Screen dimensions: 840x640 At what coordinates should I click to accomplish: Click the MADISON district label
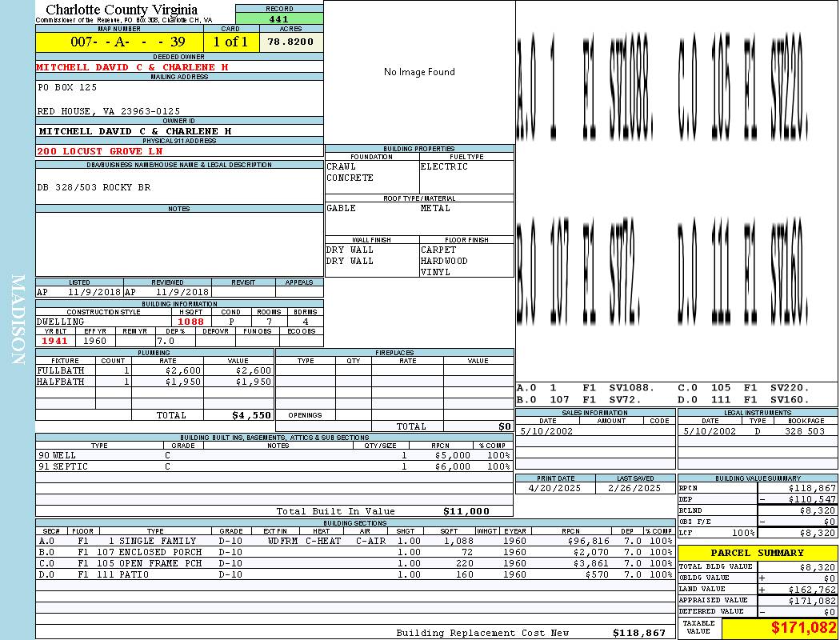tap(18, 320)
